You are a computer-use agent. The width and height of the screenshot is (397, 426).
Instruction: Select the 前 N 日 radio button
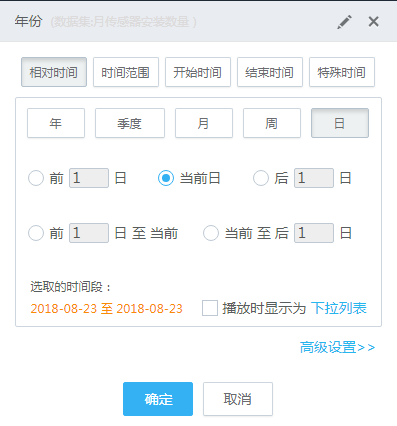[x=36, y=178]
